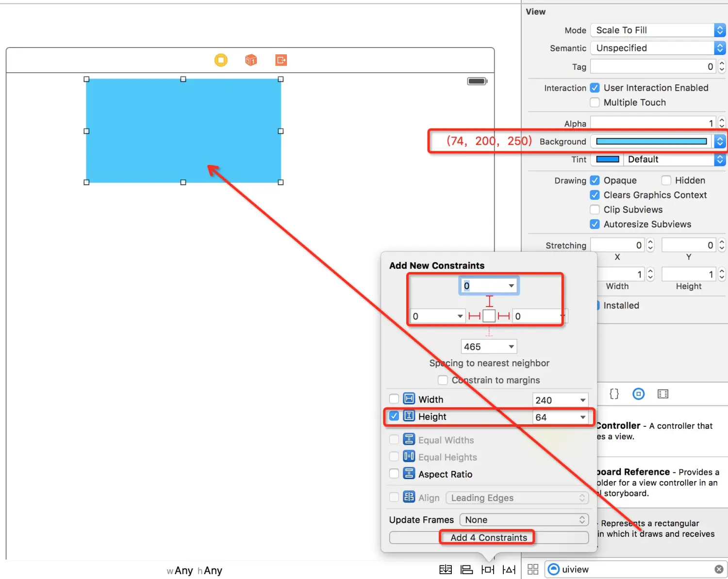728x579 pixels.
Task: Click the Width constraint icon
Action: pos(409,399)
